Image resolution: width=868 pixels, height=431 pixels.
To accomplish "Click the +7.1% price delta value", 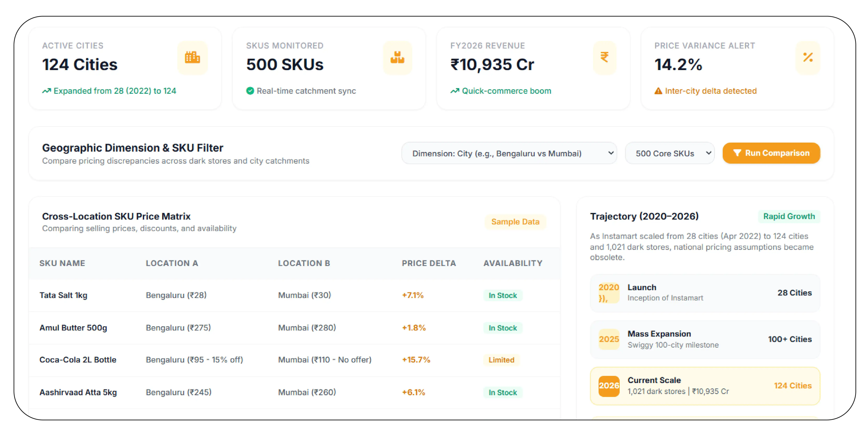I will coord(412,295).
